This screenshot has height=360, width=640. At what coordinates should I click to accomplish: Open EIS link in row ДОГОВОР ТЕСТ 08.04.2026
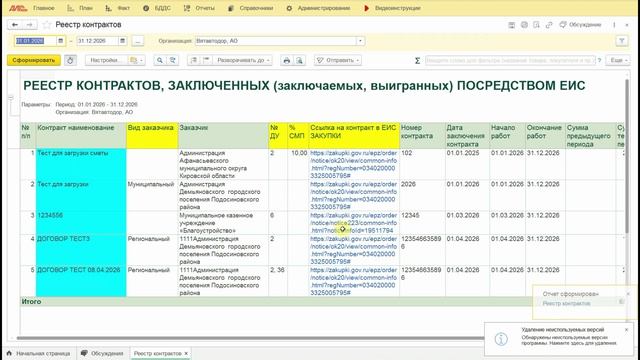[353, 281]
